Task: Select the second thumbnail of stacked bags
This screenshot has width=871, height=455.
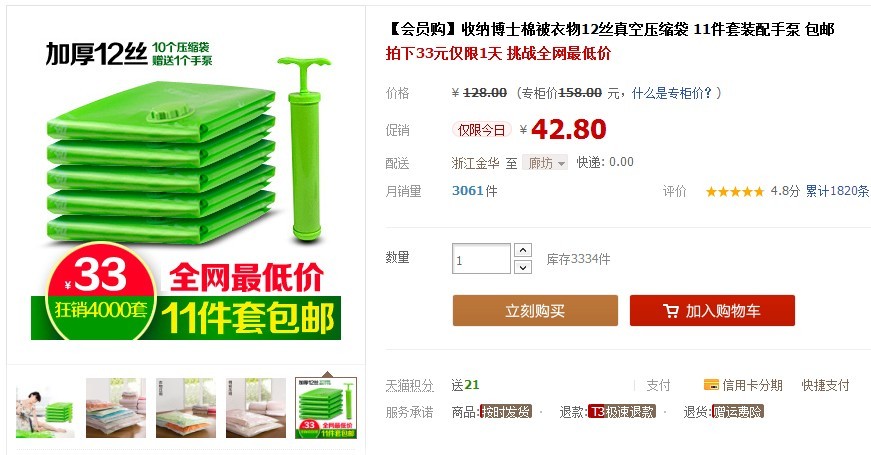Action: [x=116, y=408]
